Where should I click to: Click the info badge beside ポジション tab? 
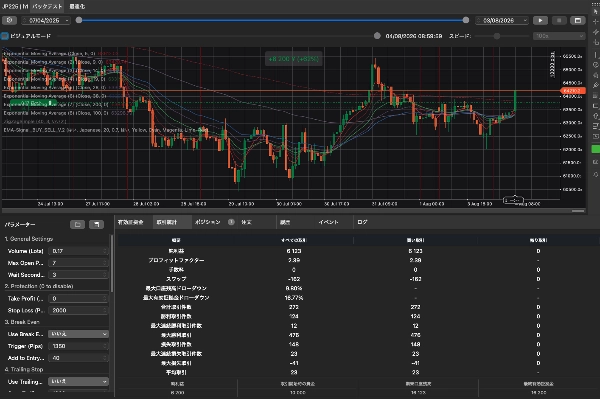point(231,222)
